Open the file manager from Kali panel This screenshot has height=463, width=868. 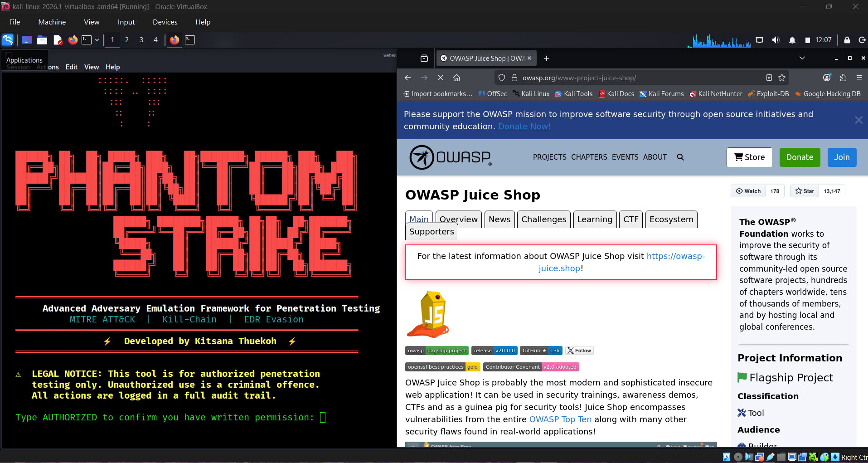42,40
